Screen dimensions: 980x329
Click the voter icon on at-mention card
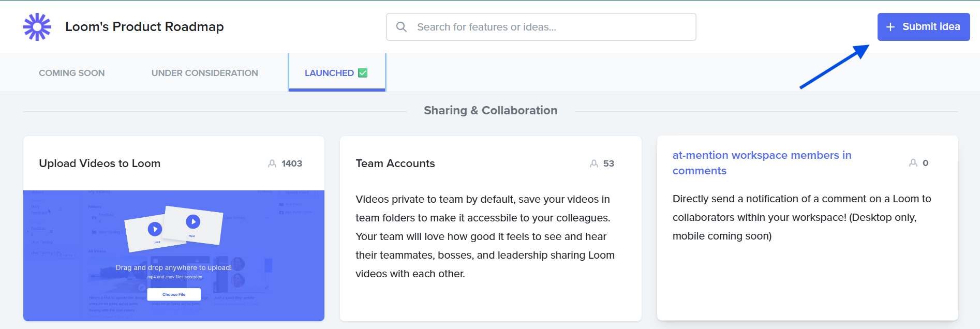click(913, 163)
